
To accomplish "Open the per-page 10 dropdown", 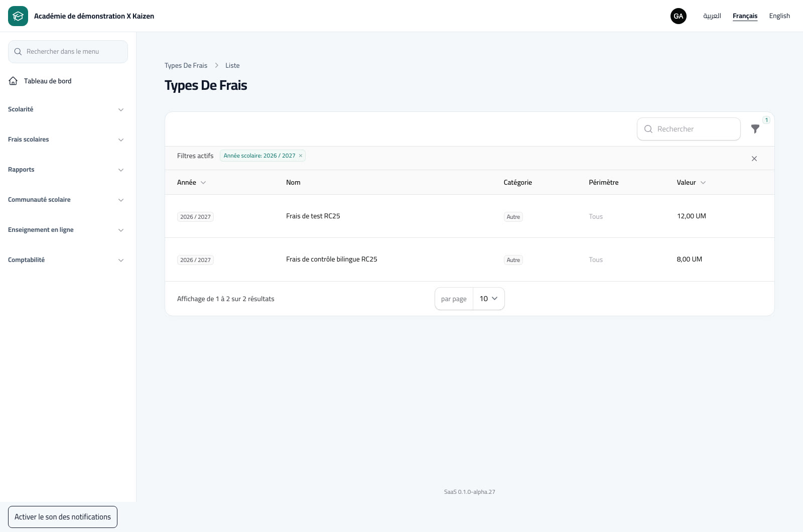I will pos(488,299).
